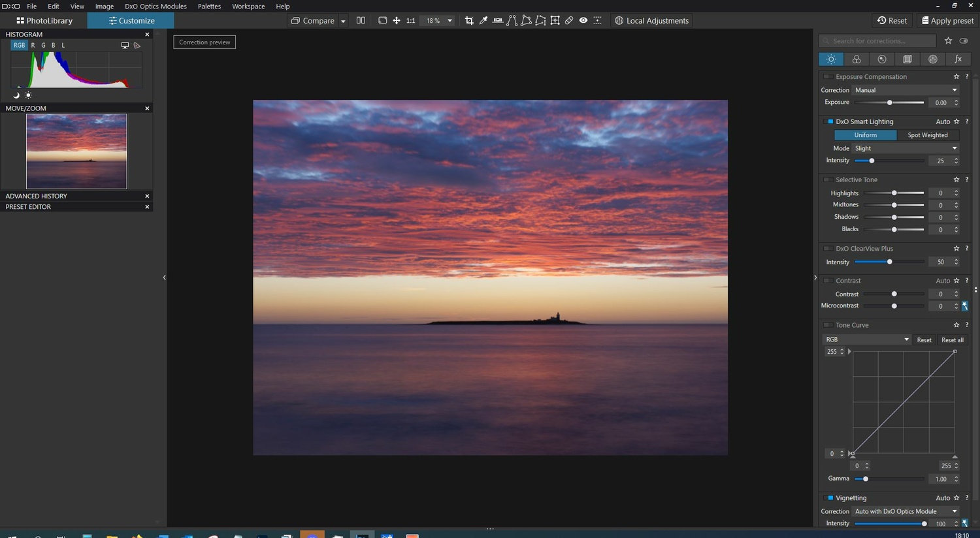Open the Geometry palette tab icon
This screenshot has width=980, height=538.
point(907,59)
